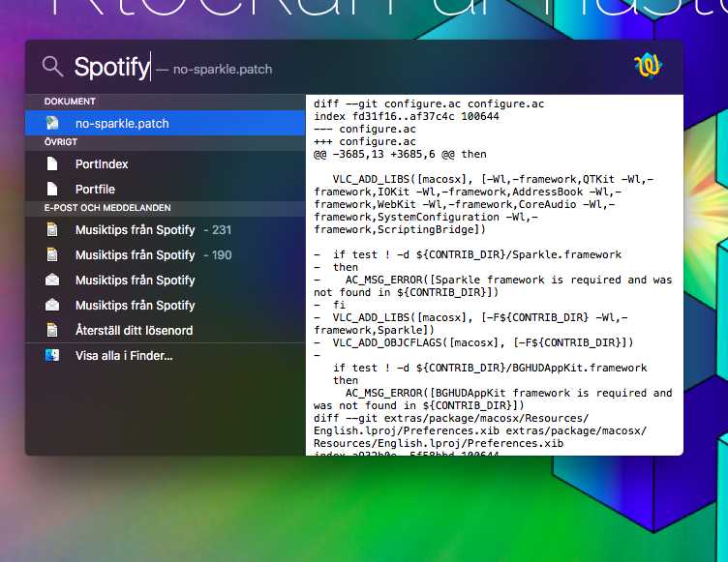Select the Portfile result
Screen dimensions: 728x562
point(166,189)
